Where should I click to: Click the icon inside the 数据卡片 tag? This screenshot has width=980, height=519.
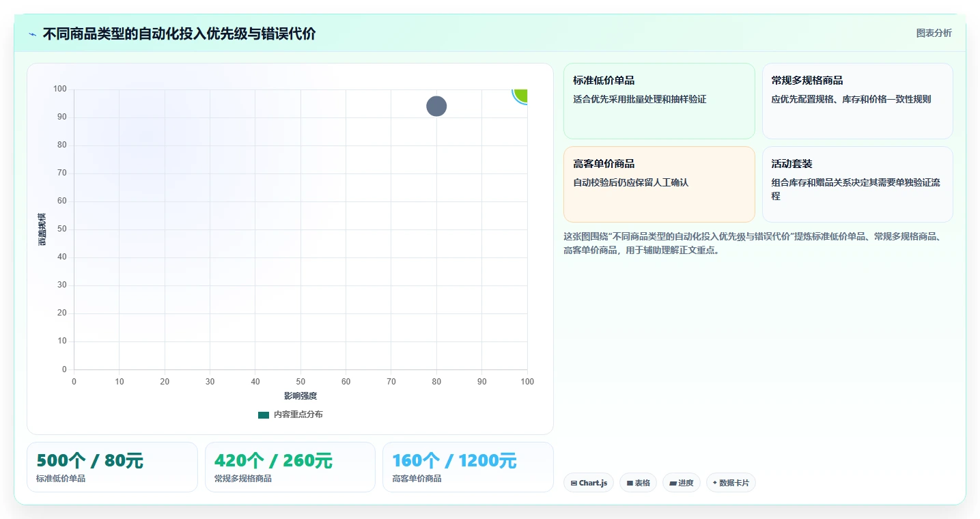pos(714,483)
